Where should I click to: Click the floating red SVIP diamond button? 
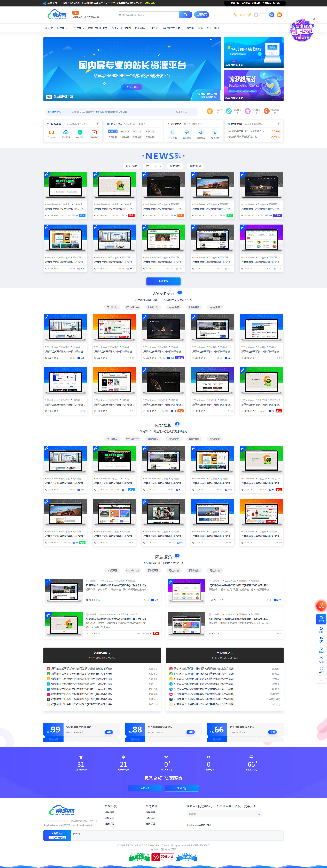(x=321, y=606)
